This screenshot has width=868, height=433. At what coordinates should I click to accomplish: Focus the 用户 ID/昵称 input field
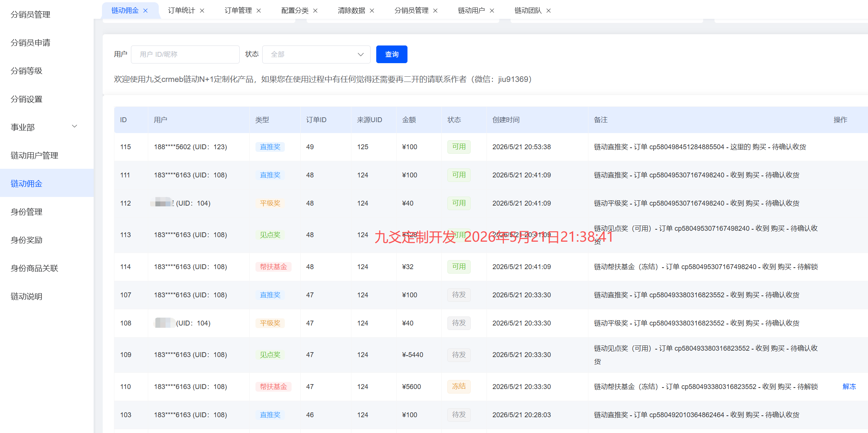coord(185,55)
